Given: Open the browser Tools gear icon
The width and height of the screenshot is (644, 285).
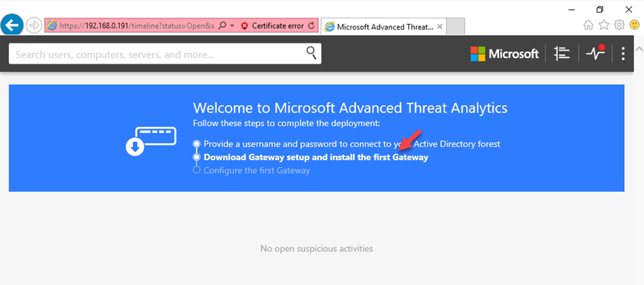Looking at the screenshot, I should point(619,25).
